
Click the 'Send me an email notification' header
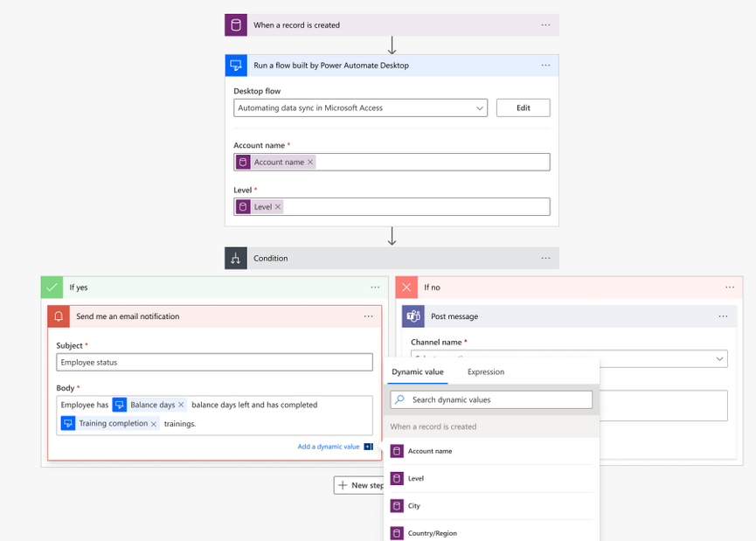click(214, 316)
